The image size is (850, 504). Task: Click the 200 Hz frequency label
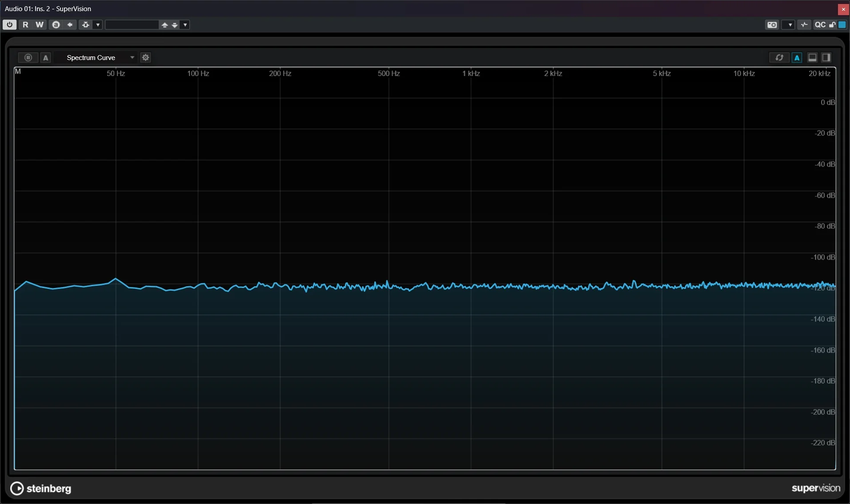tap(280, 73)
